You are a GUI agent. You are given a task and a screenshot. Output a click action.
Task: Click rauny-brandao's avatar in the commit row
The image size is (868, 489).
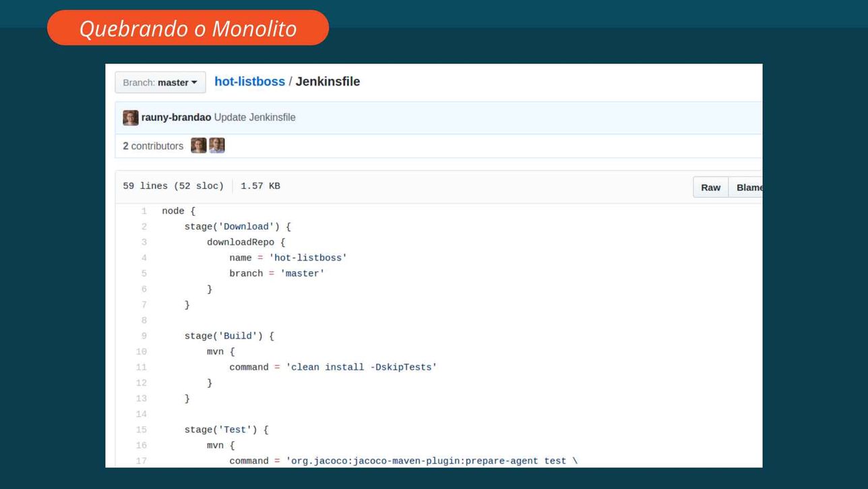point(131,117)
